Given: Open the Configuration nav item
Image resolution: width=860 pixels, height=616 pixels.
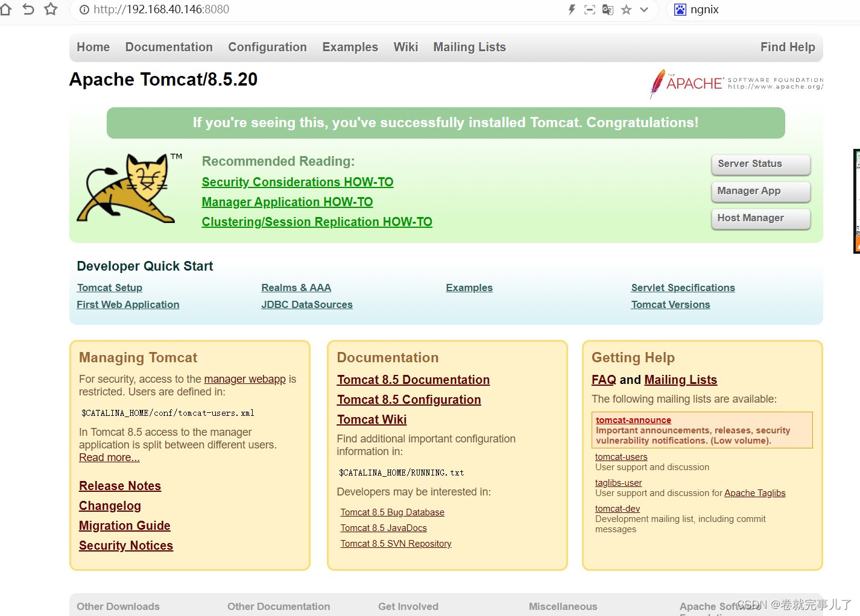Looking at the screenshot, I should [267, 47].
